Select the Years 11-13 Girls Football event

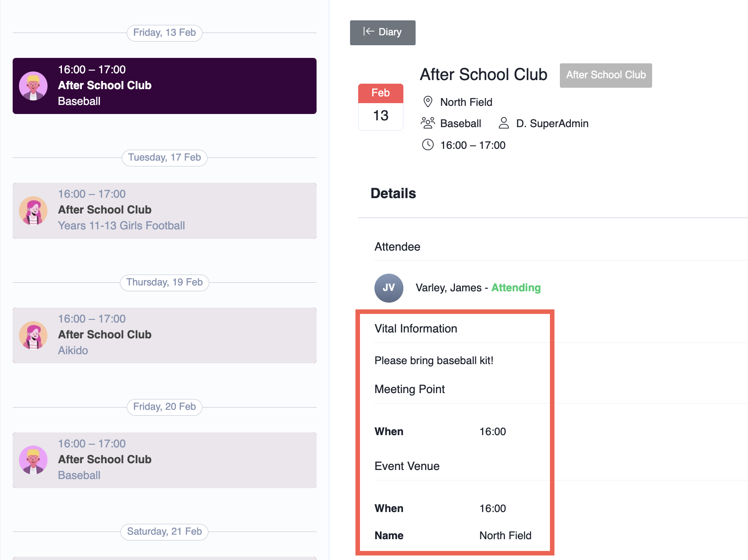coord(165,210)
